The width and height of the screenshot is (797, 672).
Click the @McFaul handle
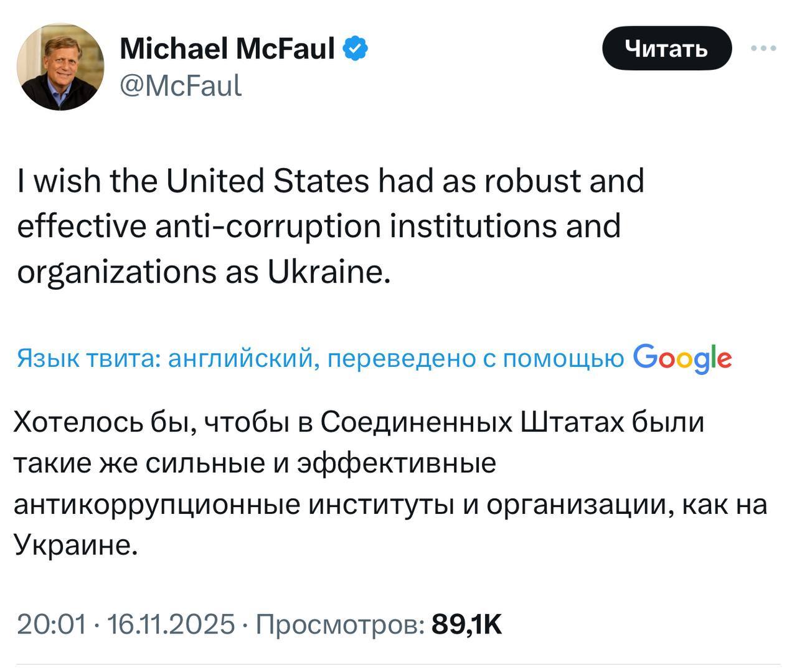181,85
